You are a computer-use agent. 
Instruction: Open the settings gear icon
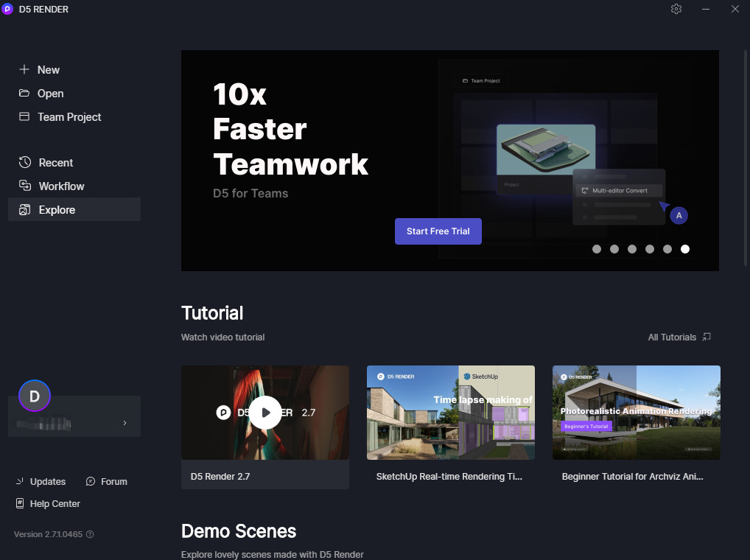676,9
